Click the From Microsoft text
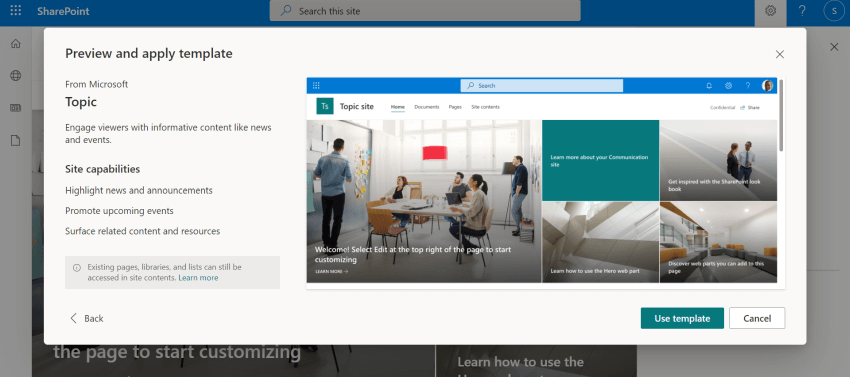Screen dimensions: 850x377 tap(96, 84)
